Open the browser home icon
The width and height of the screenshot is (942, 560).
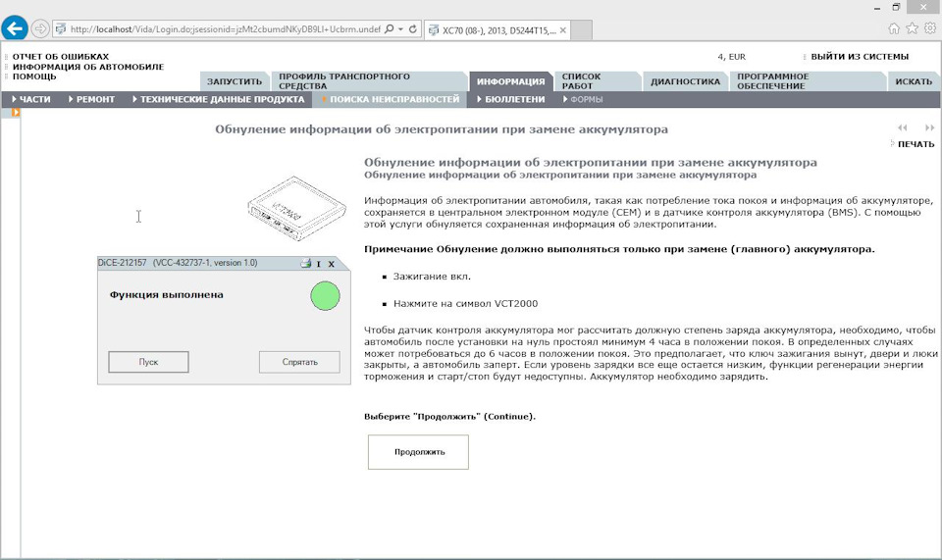(893, 28)
